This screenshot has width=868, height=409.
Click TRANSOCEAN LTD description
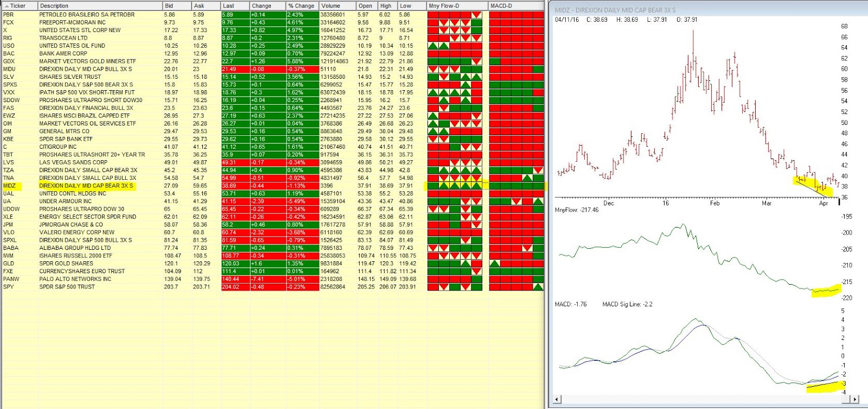[63, 38]
